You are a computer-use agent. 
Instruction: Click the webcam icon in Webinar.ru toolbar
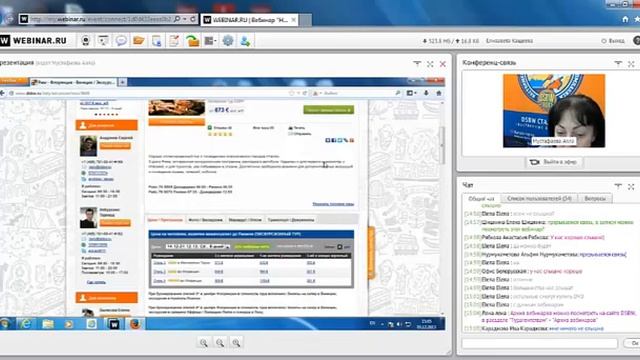coord(86,40)
